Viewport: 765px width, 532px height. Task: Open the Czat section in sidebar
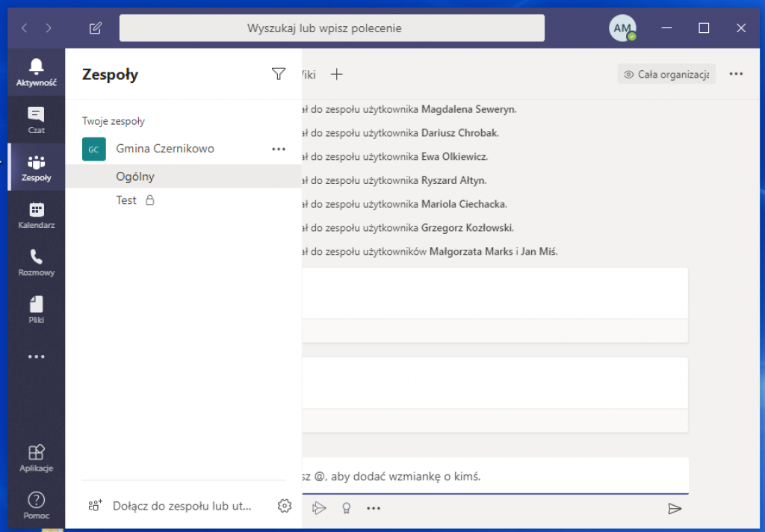click(36, 120)
